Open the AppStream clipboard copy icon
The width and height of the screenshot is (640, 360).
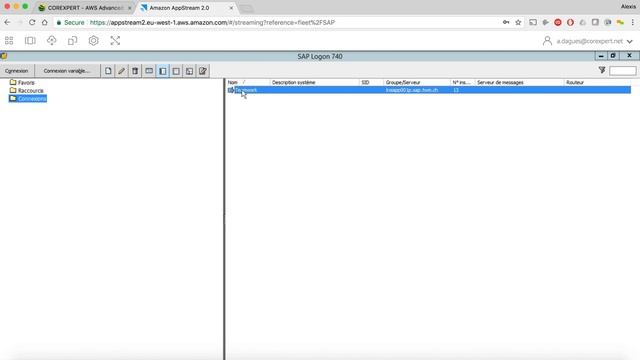[73, 40]
